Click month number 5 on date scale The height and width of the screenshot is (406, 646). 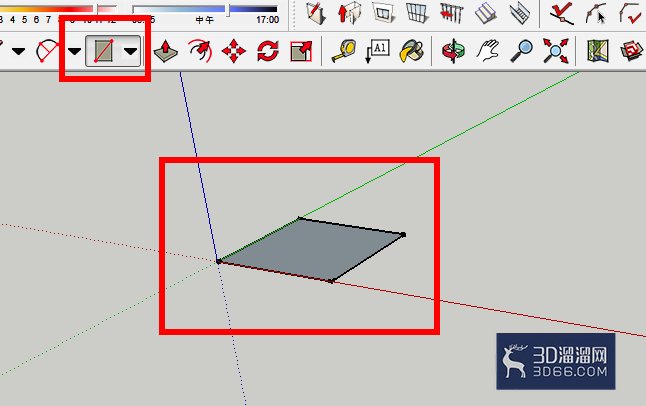tap(24, 19)
